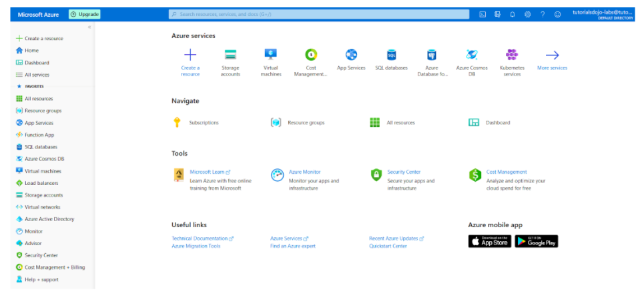Select Resource groups in the sidebar
Image resolution: width=644 pixels, height=302 pixels.
point(43,111)
